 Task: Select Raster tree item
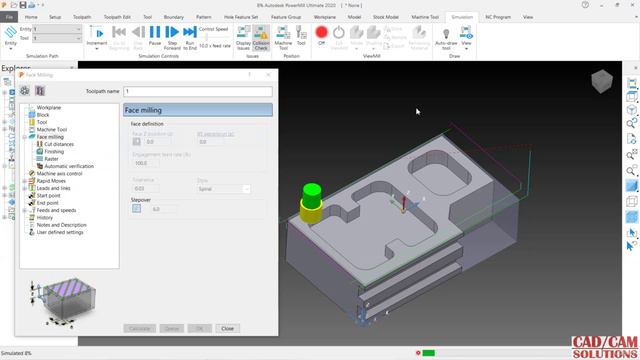[x=51, y=159]
